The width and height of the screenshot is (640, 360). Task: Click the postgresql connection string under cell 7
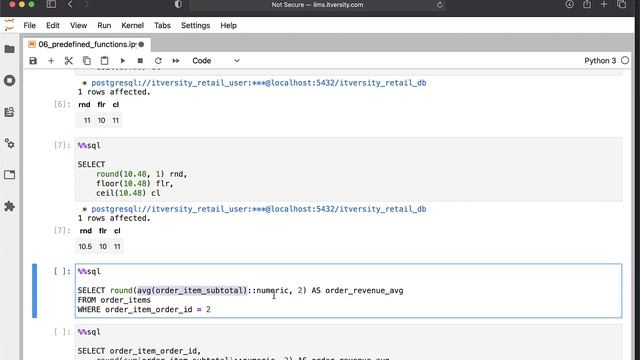point(258,209)
